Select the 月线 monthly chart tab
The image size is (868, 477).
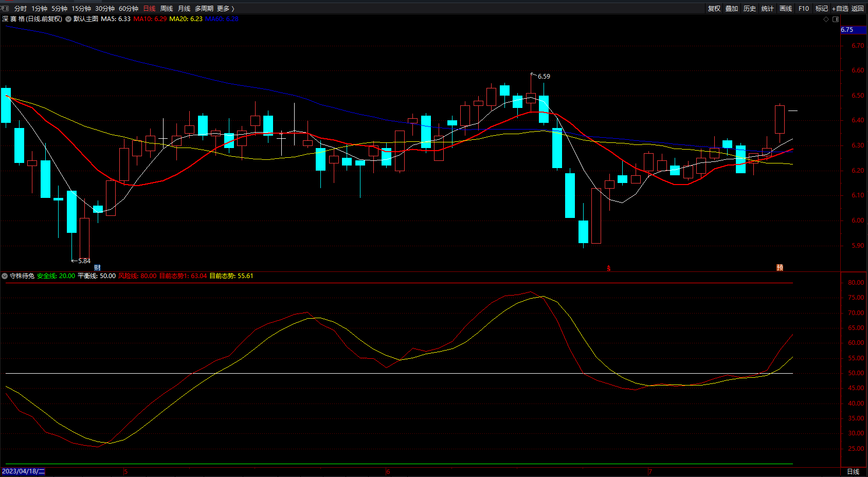pos(184,8)
